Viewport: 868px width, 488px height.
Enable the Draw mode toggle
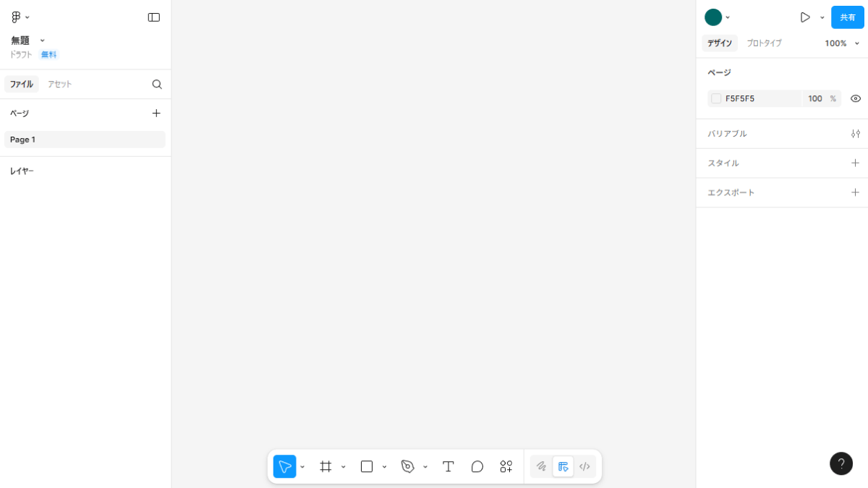(541, 466)
